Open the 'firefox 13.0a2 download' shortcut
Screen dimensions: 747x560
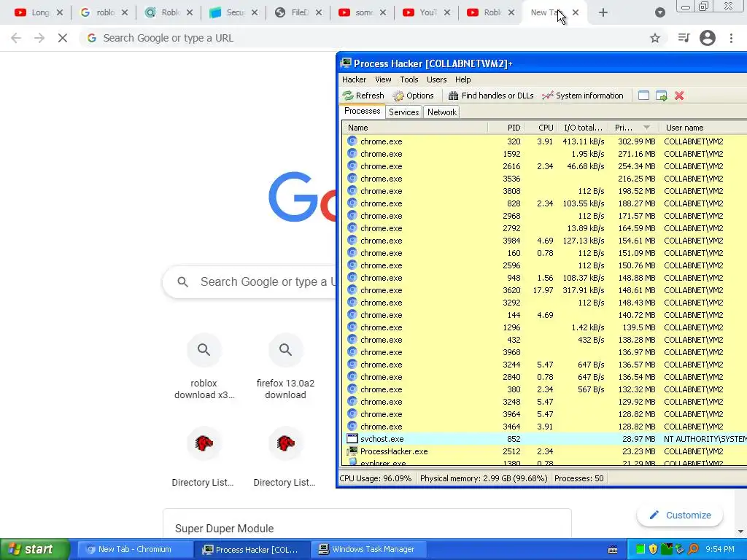[x=285, y=367]
